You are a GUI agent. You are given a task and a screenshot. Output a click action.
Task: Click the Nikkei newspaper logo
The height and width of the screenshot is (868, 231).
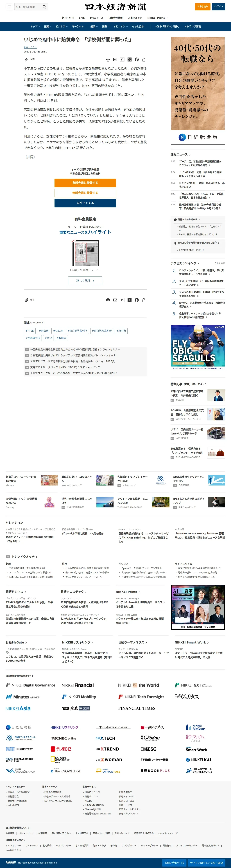coord(115,7)
